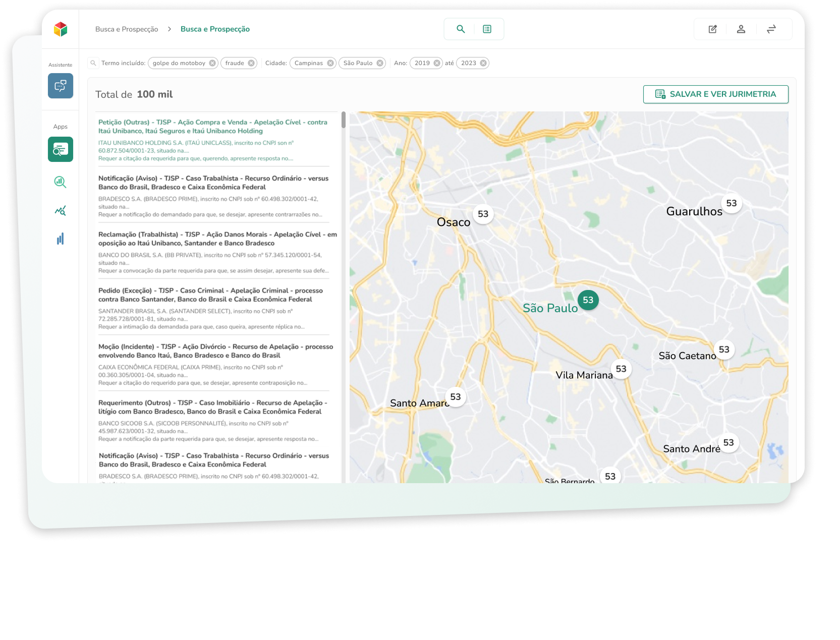Select the Vila Mariana 53 map marker
Screen dimensions: 840x640
[621, 369]
